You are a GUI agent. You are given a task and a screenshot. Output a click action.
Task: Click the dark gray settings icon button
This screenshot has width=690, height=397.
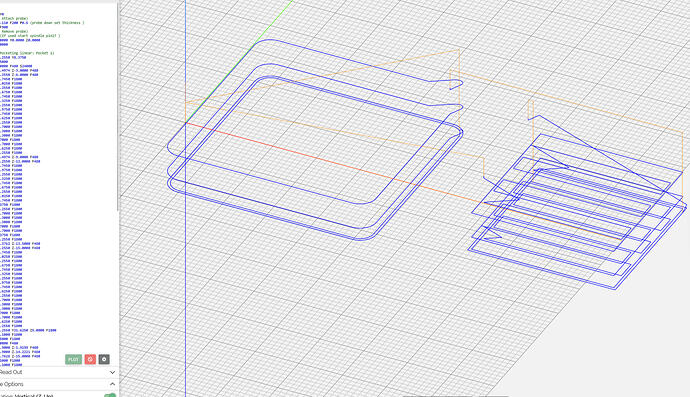104,359
